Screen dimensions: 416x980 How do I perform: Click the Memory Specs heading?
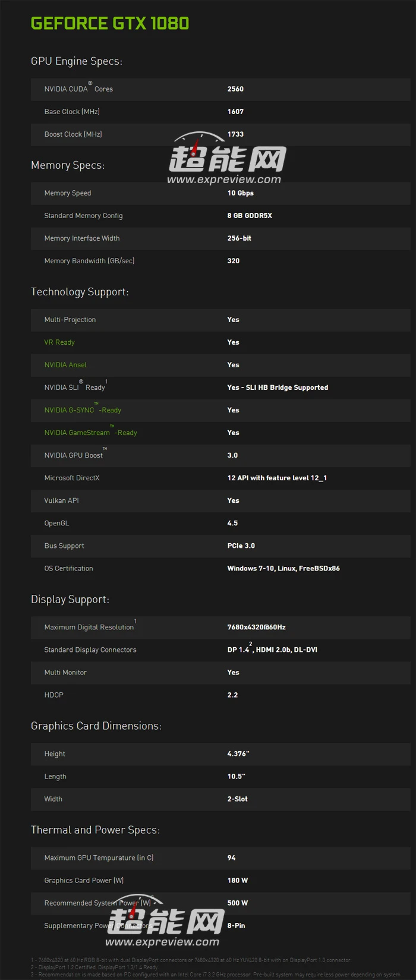tap(68, 165)
